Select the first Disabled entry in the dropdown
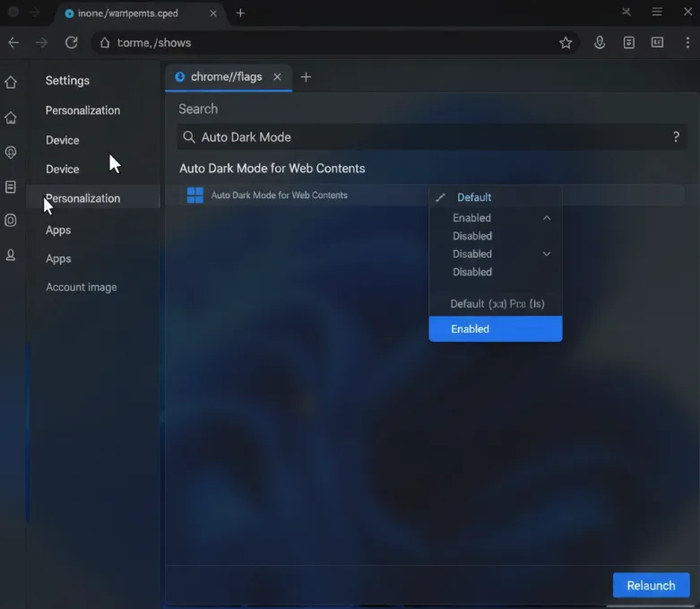This screenshot has width=700, height=609. coord(472,236)
